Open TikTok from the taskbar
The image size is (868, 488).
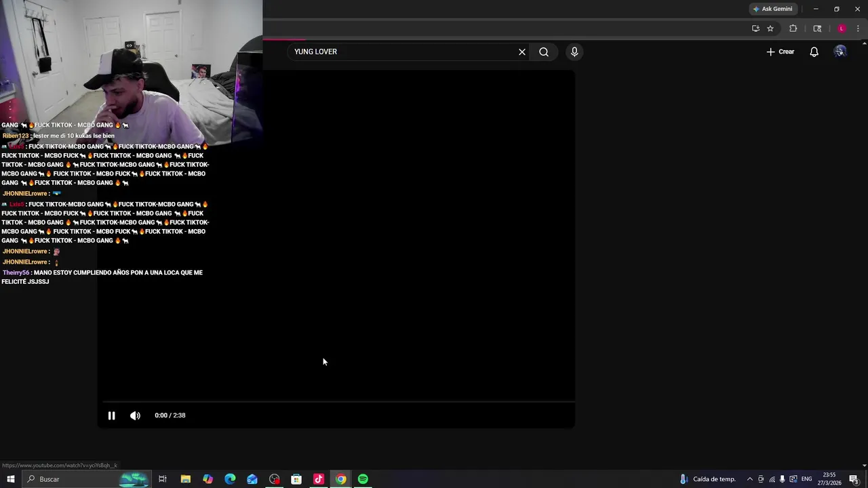319,479
